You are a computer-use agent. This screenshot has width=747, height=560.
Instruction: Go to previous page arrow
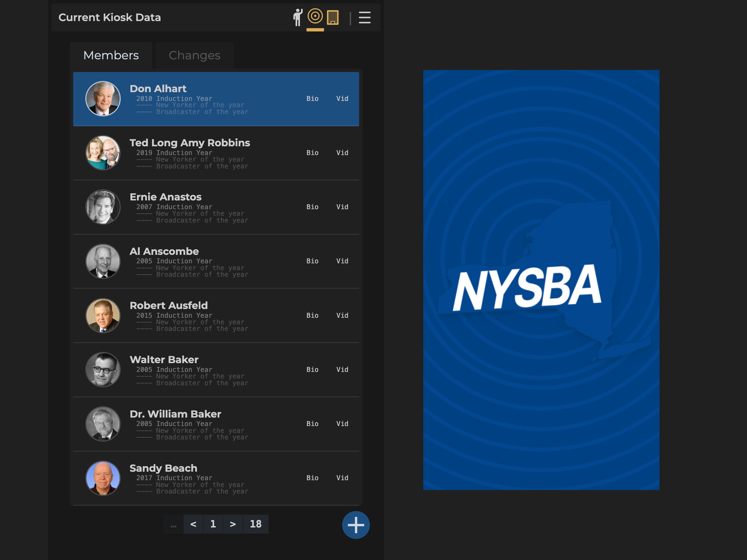pyautogui.click(x=193, y=524)
